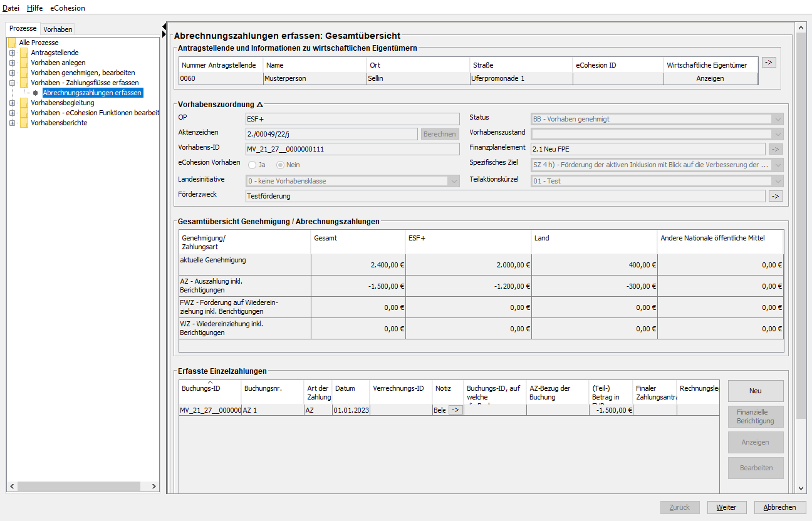Sort by Buchungs-ID column header

(210, 392)
